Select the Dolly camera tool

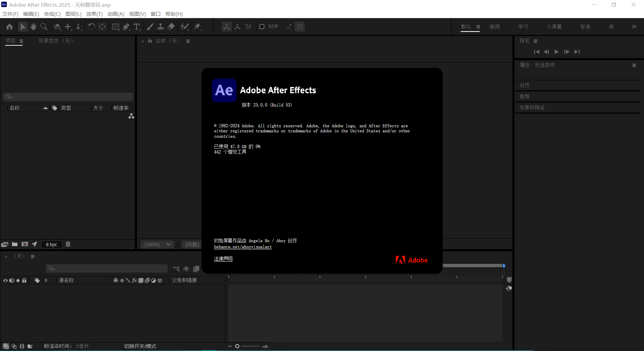[x=79, y=27]
